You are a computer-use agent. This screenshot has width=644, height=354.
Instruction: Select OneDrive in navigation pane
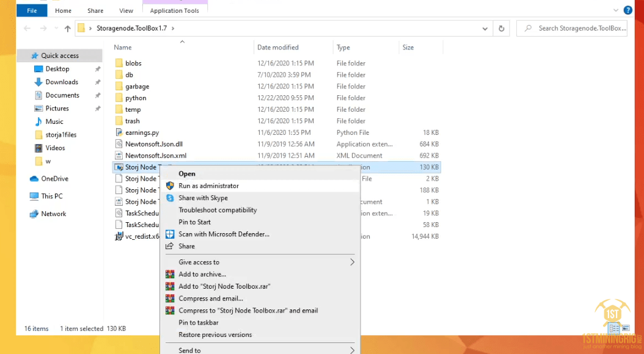(54, 179)
